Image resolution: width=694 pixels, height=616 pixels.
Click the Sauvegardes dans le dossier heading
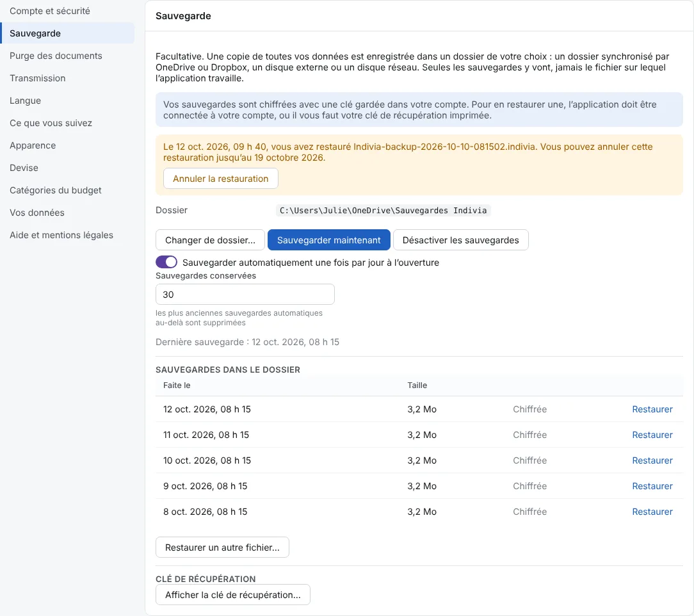point(228,369)
